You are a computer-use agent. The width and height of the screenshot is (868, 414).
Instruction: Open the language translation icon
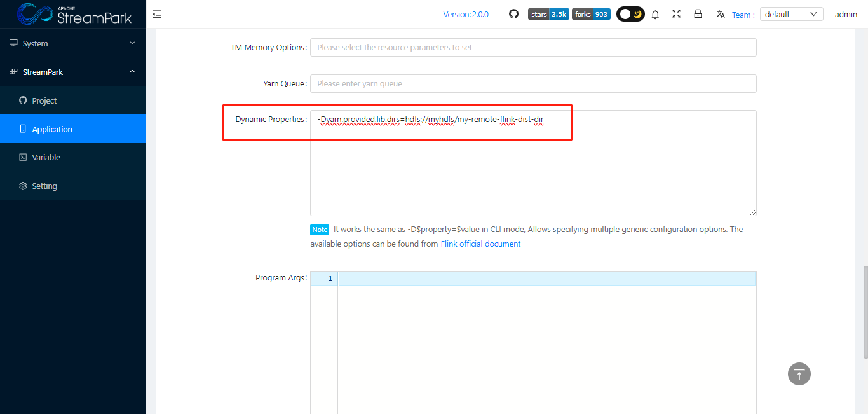pos(721,14)
